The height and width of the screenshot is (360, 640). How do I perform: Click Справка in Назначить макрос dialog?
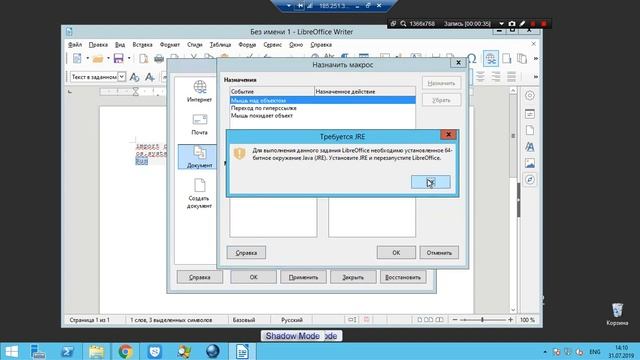[x=246, y=253]
